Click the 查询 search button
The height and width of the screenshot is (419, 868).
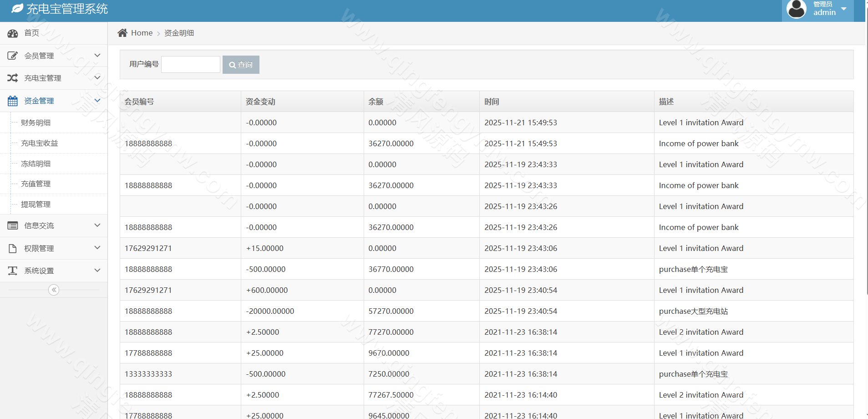[x=240, y=64]
